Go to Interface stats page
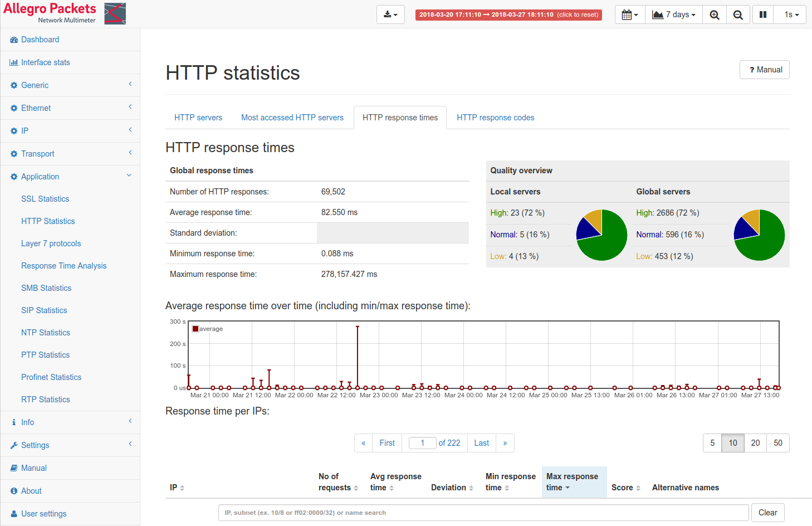 46,62
